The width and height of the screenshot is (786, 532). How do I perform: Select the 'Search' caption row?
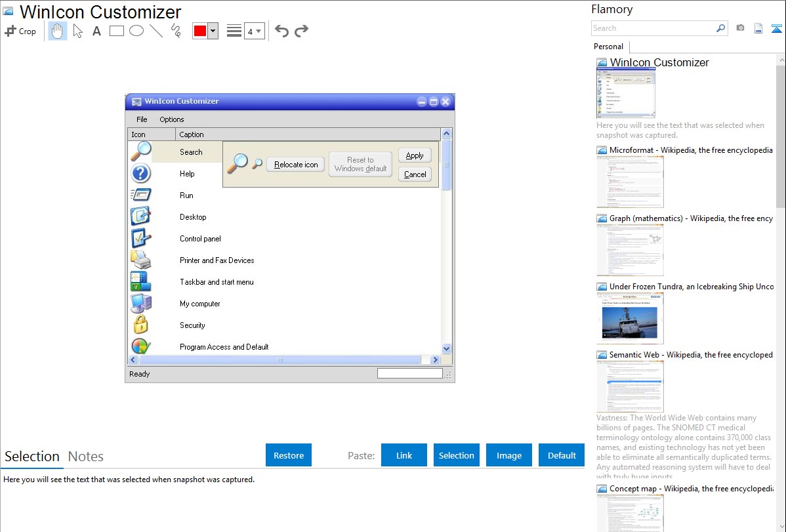point(191,152)
